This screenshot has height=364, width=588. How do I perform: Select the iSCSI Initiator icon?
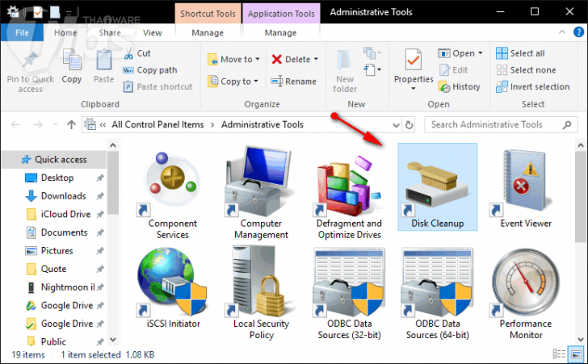pyautogui.click(x=173, y=288)
